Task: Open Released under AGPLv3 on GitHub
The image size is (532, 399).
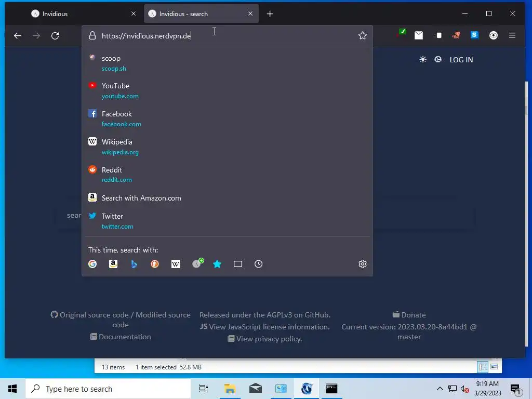Action: pos(265,315)
